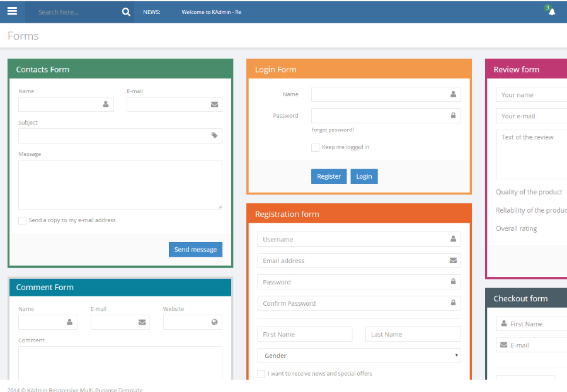Click the lock icon in Login Password field
The image size is (567, 392).
click(x=453, y=116)
